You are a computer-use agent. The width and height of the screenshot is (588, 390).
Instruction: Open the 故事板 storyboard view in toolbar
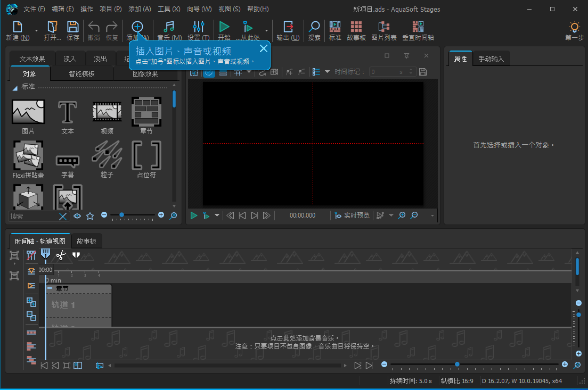(x=356, y=30)
